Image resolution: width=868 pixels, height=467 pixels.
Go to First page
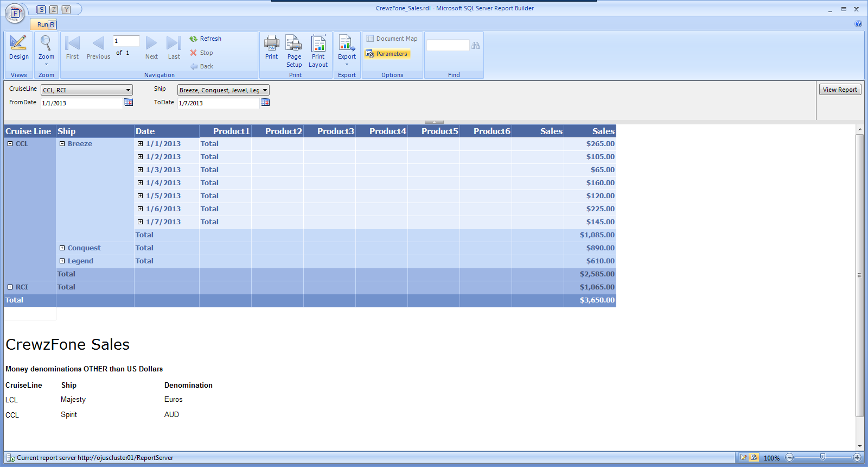click(x=72, y=48)
